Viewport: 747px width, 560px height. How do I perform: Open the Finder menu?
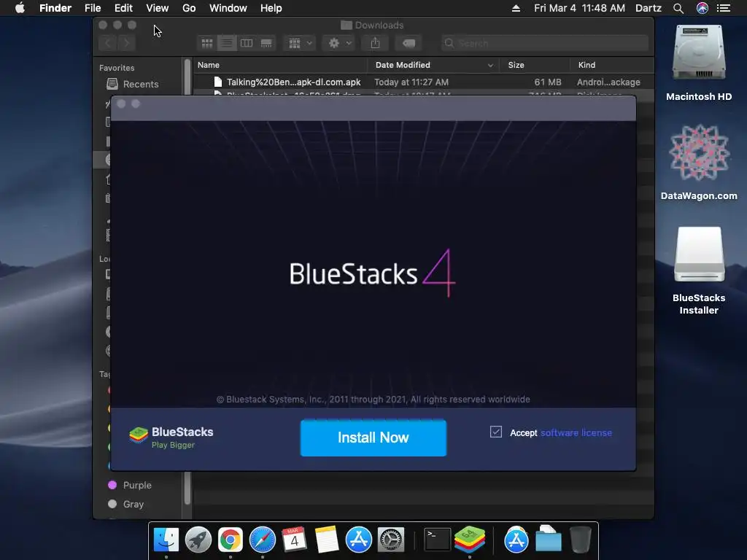coord(55,8)
